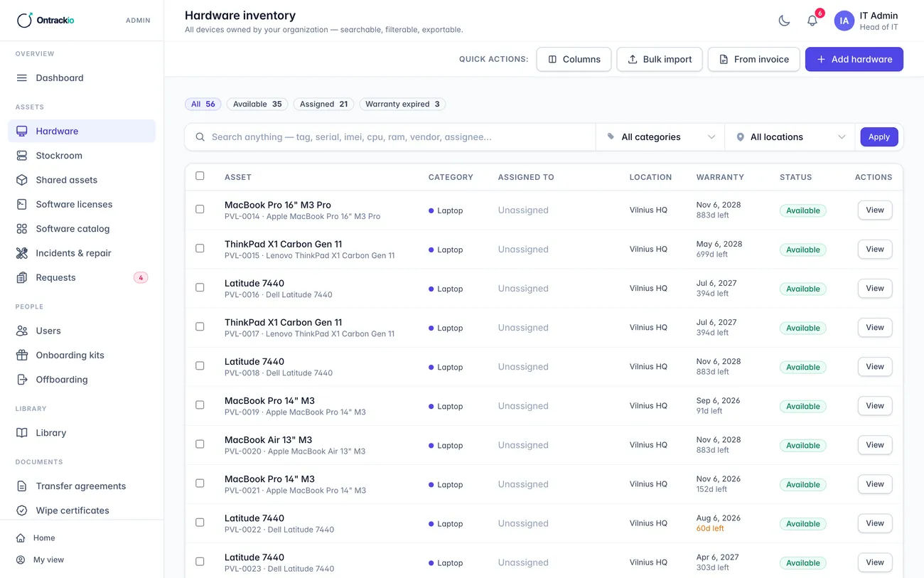
Task: Click the Library book icon
Action: coord(22,433)
